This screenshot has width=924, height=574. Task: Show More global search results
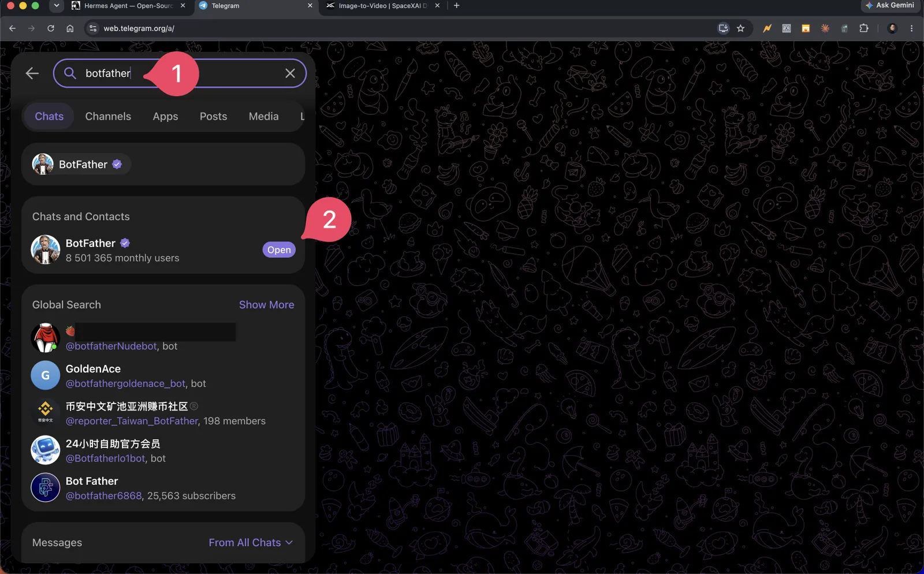coord(266,305)
